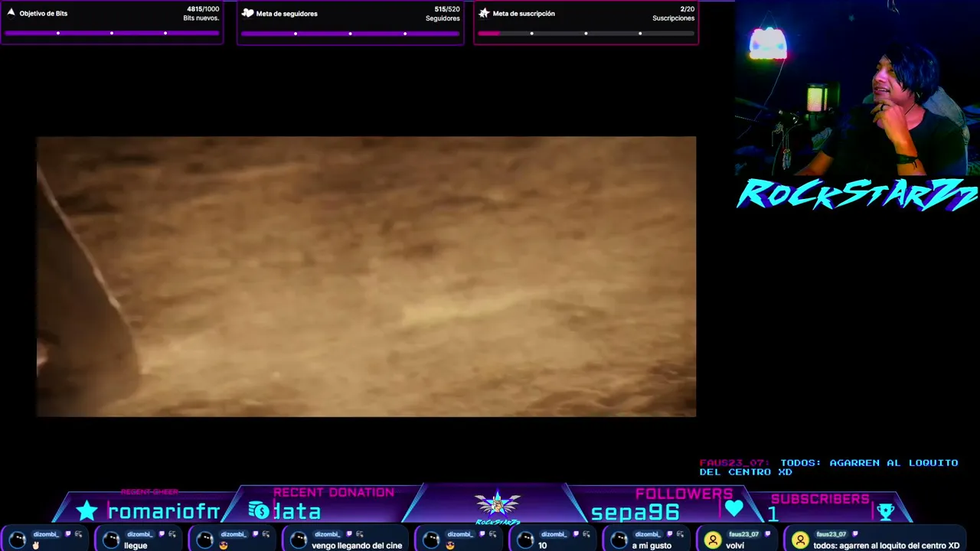Click the subscription goal star icon
Screen dimensions: 980x551
[484, 13]
